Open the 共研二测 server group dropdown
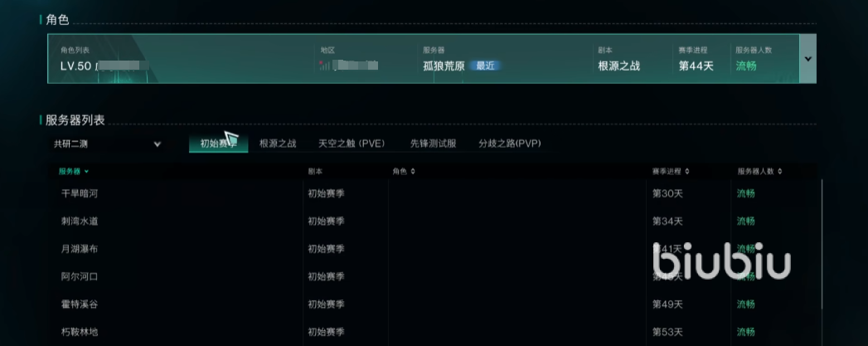Viewport: 868px width, 346px height. (x=103, y=144)
